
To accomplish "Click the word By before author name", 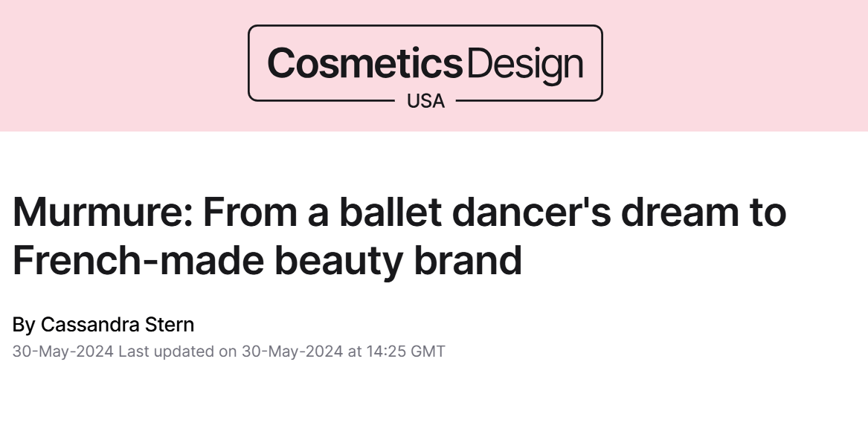I will (x=23, y=325).
